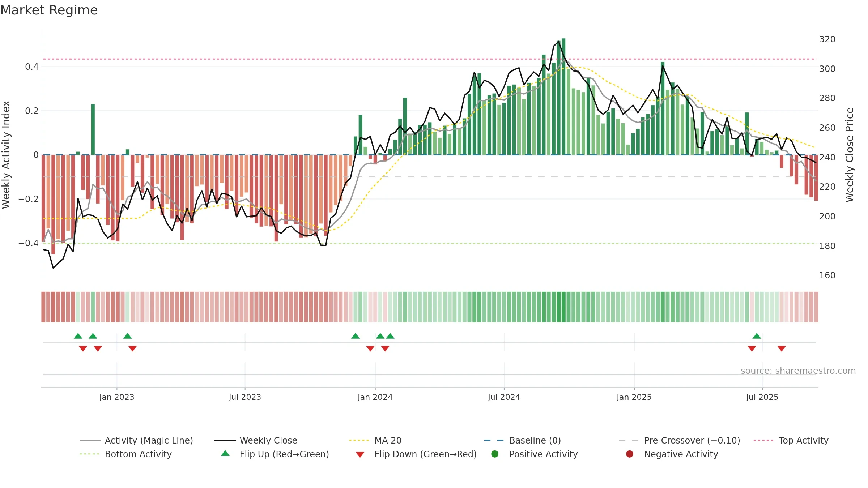Viewport: 868px width, 488px height.
Task: Toggle Pre-Crossover (−0.10) legend entry
Action: 679,440
